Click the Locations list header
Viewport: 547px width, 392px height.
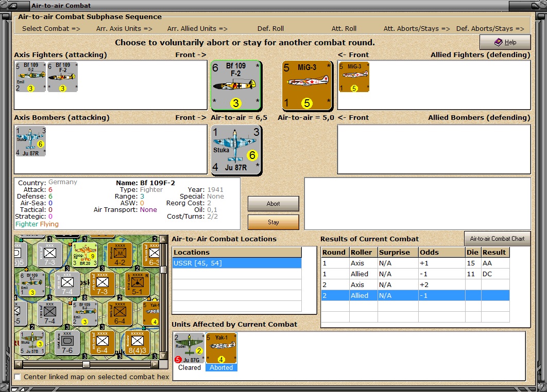pos(237,252)
